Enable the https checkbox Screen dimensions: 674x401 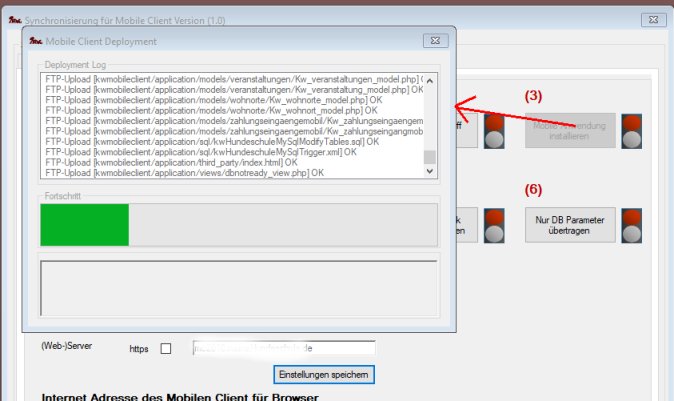click(x=166, y=349)
